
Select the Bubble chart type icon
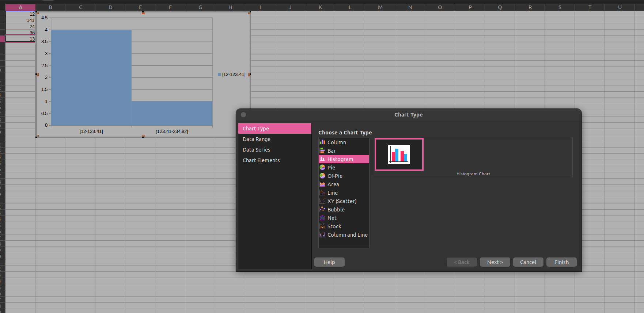point(322,209)
